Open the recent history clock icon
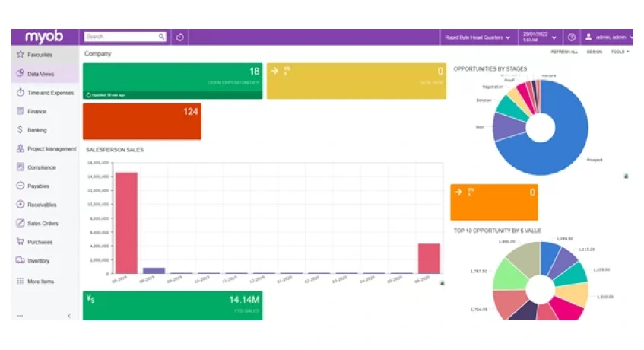The image size is (644, 350). click(x=179, y=37)
